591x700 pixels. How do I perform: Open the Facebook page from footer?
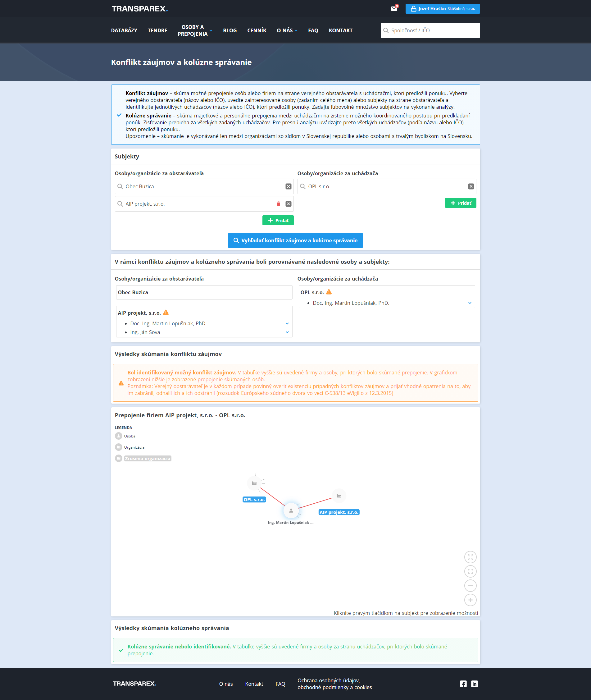pyautogui.click(x=463, y=684)
